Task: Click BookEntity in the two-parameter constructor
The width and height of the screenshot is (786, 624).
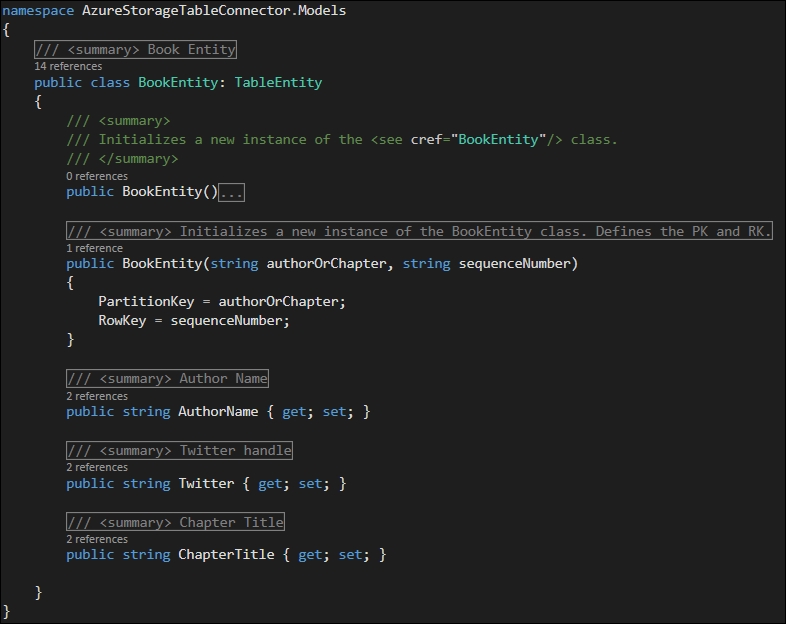Action: pos(162,264)
